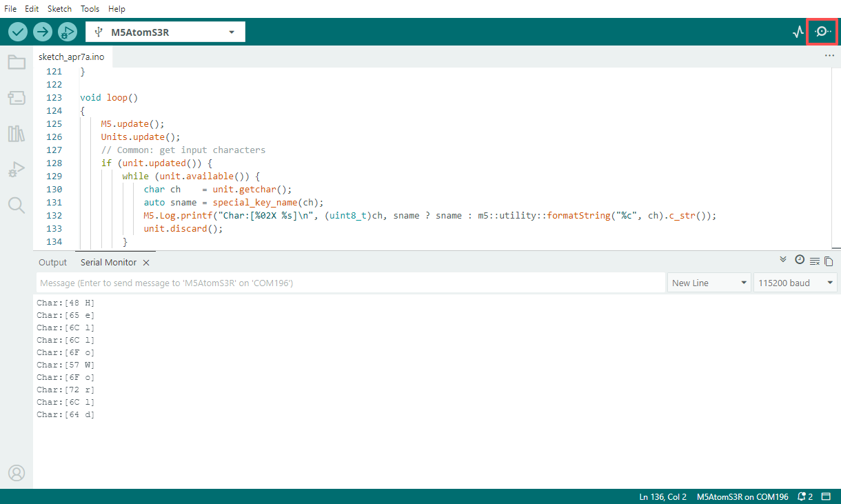Open the Sketch menu
The image size is (841, 504).
[59, 9]
